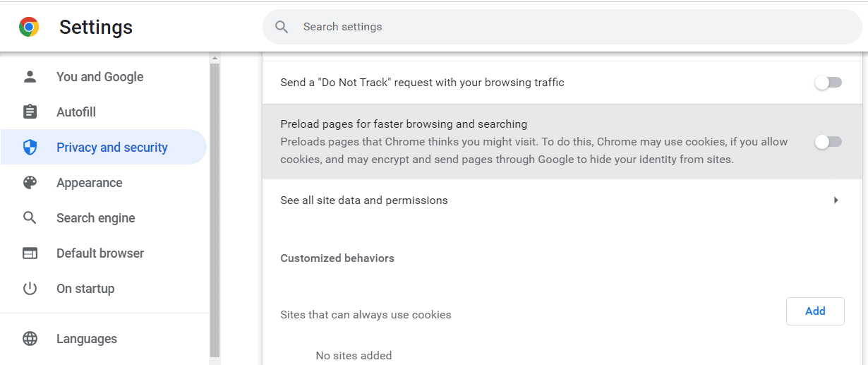Click the You and Google person icon
The height and width of the screenshot is (365, 868).
click(30, 77)
